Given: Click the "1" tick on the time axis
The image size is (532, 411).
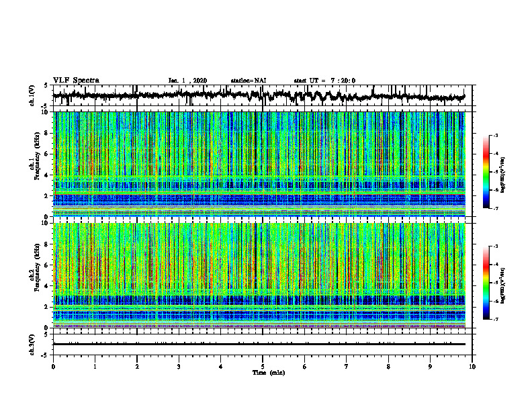Looking at the screenshot, I should [95, 367].
